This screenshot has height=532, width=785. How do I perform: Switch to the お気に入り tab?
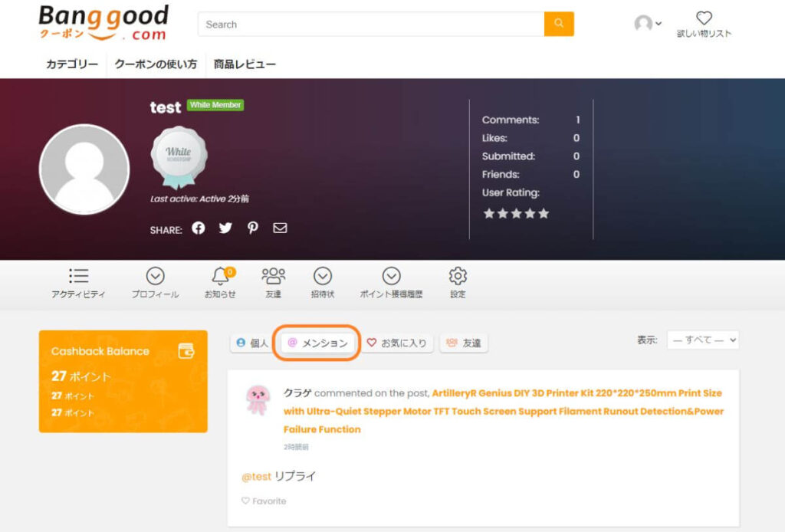pyautogui.click(x=397, y=343)
